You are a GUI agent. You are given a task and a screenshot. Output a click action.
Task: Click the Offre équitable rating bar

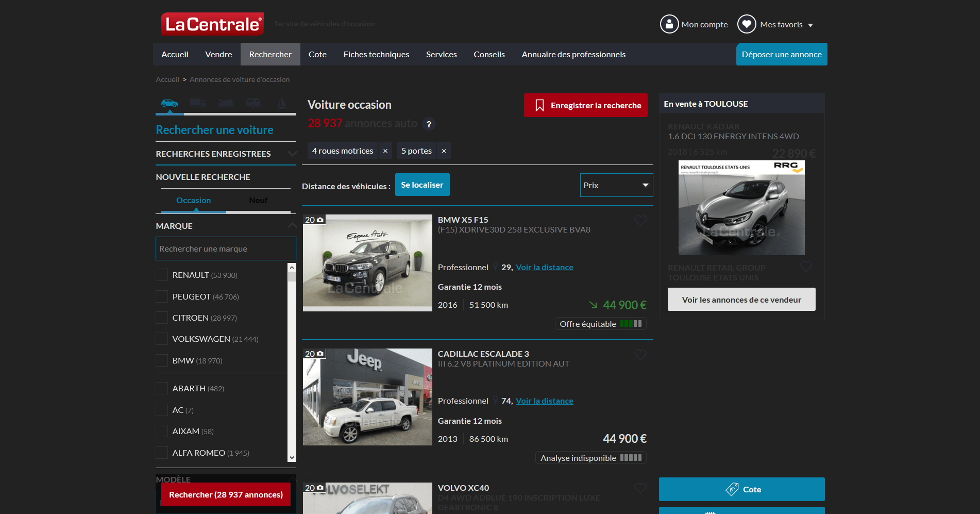pyautogui.click(x=631, y=324)
